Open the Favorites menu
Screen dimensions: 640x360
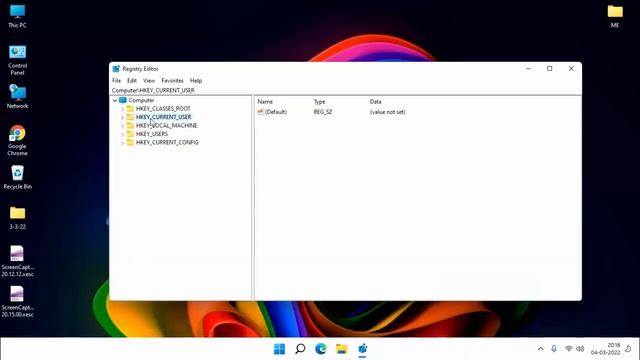click(172, 81)
